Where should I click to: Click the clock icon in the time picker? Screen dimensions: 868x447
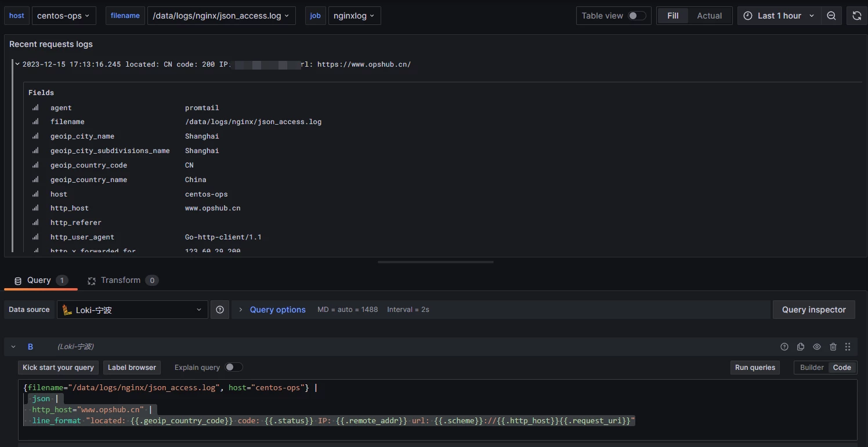(748, 16)
